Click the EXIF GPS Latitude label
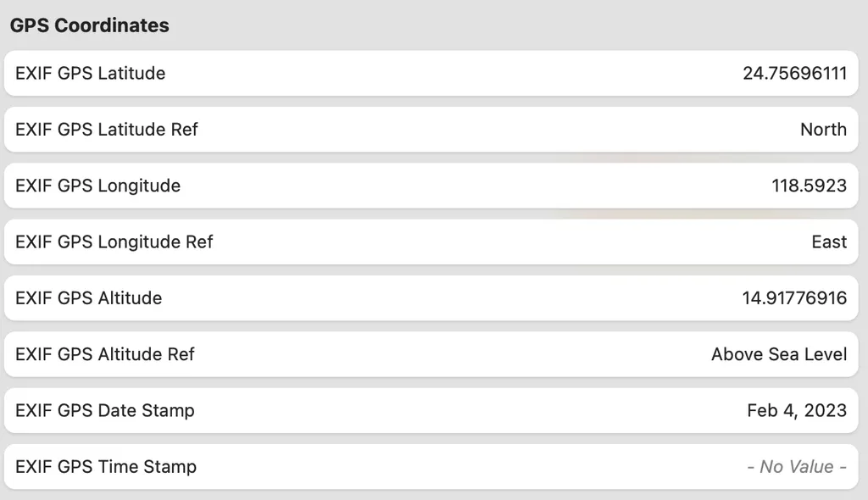 [x=90, y=73]
